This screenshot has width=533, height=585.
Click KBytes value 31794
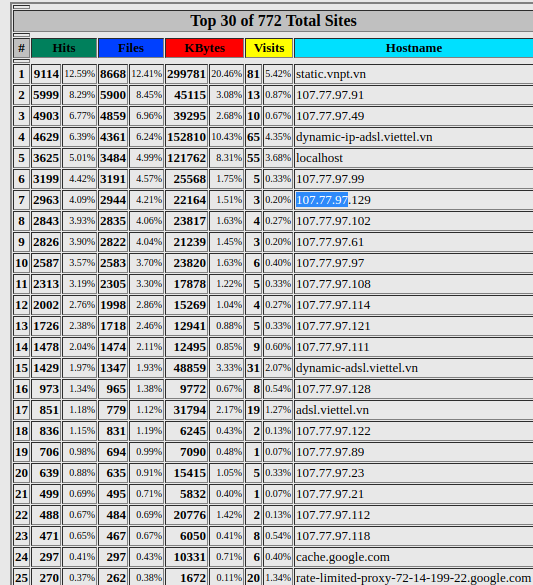pyautogui.click(x=189, y=410)
